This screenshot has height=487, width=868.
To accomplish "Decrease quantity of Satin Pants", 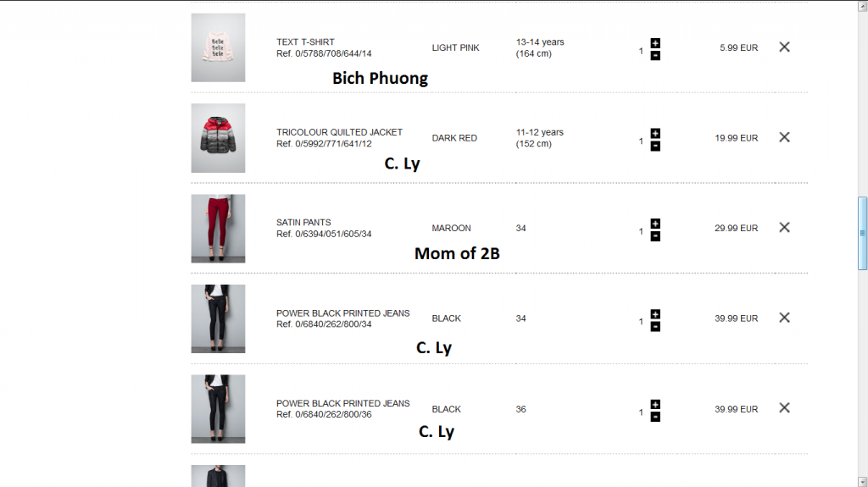I will (655, 236).
